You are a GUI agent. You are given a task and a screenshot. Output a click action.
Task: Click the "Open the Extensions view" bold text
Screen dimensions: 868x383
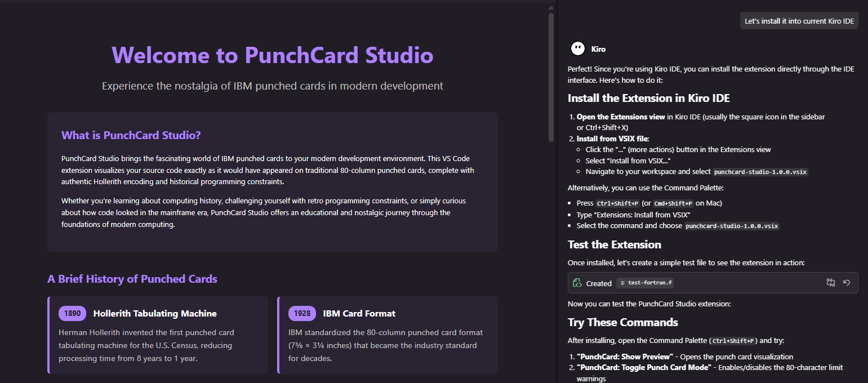[621, 117]
